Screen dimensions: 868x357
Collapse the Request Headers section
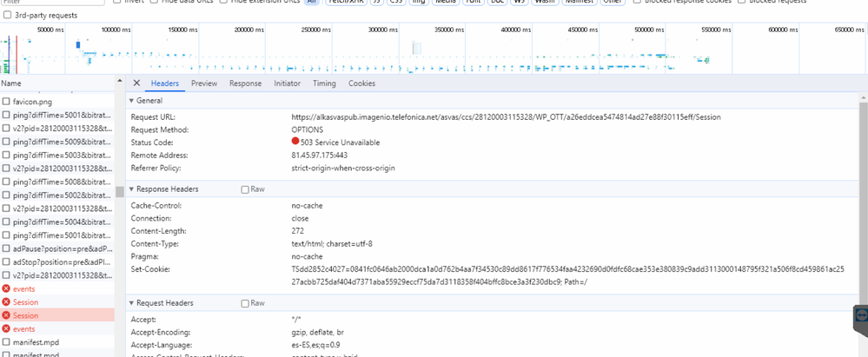point(131,303)
